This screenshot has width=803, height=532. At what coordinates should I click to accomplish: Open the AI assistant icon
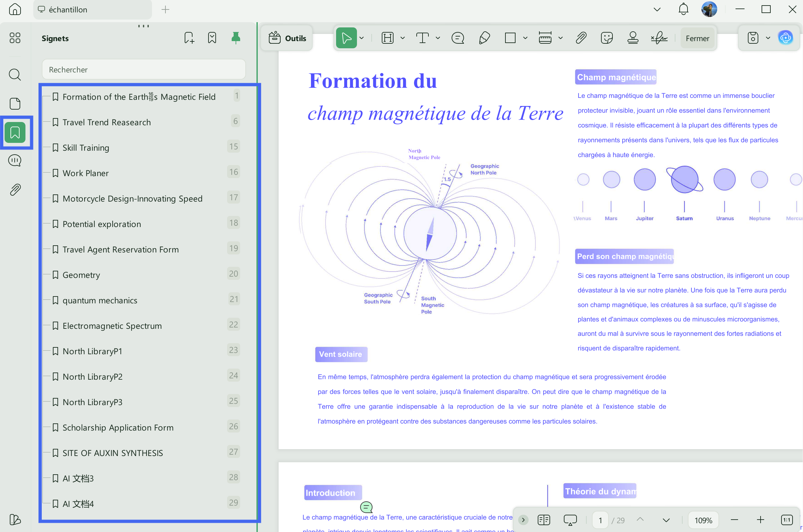[x=786, y=38]
